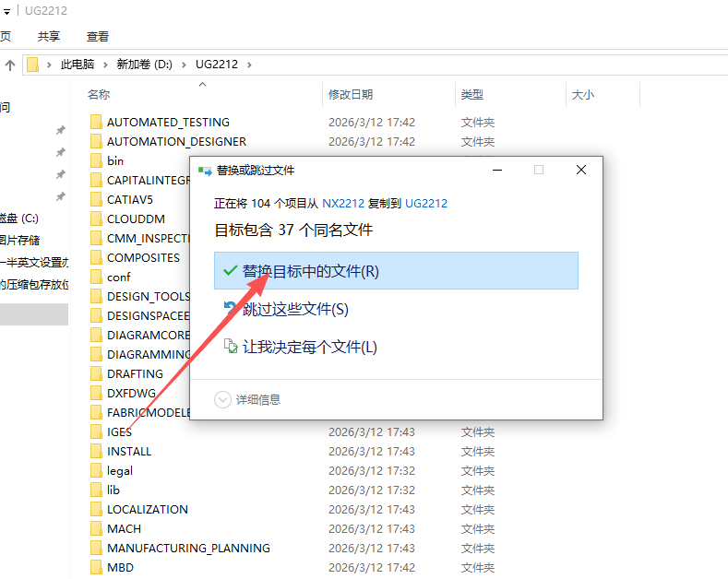Select the DRAFTING folder icon
This screenshot has width=728, height=579.
tap(96, 374)
